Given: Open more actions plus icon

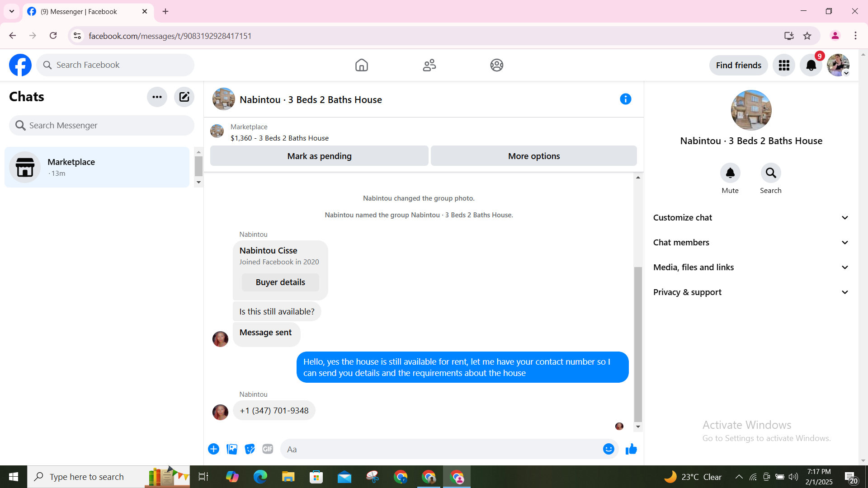Looking at the screenshot, I should pos(213,449).
